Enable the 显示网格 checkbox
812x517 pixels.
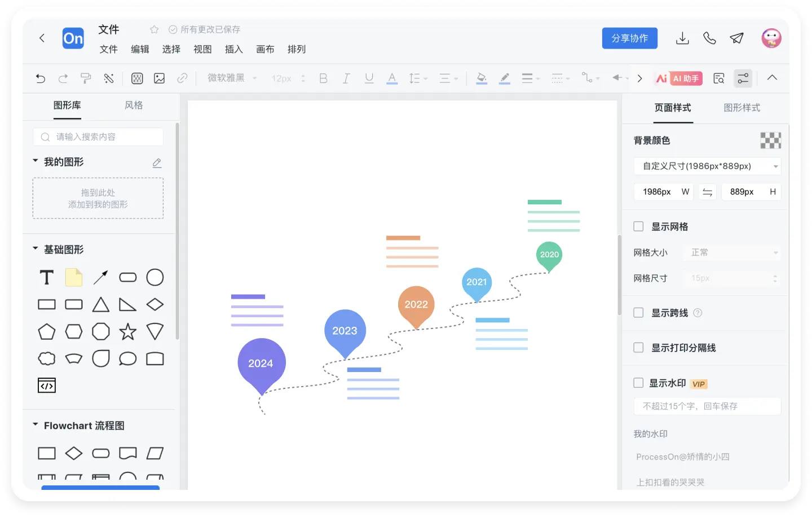(638, 226)
